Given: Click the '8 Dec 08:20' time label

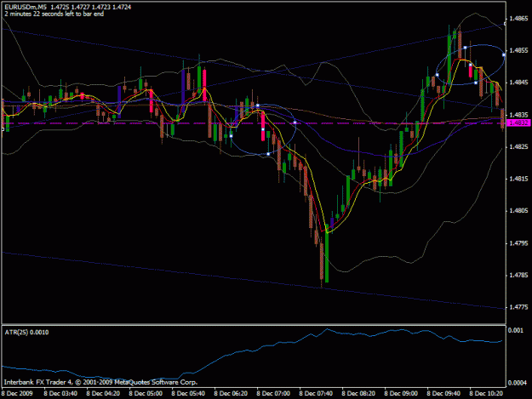Looking at the screenshot, I should click(358, 393).
